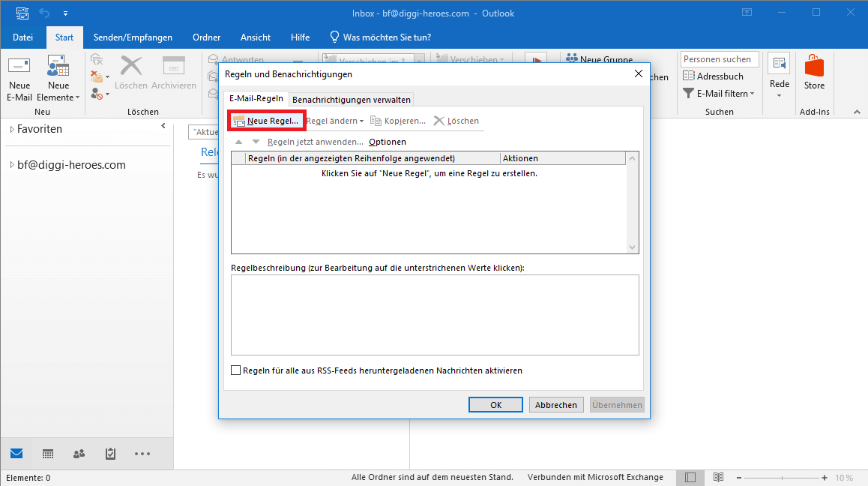
Task: Click Löschen in the rules dialog
Action: pos(456,121)
